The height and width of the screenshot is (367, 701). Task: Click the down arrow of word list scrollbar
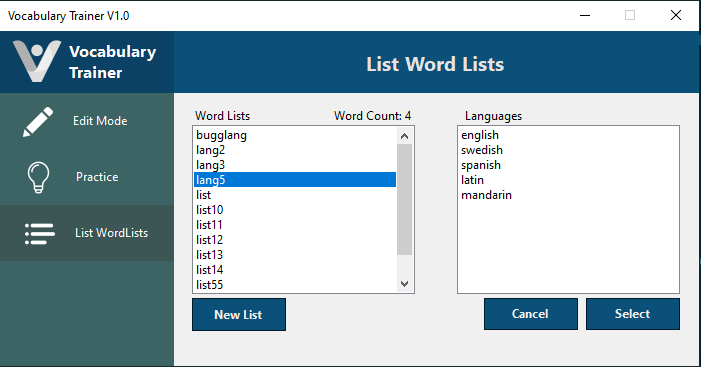click(405, 284)
